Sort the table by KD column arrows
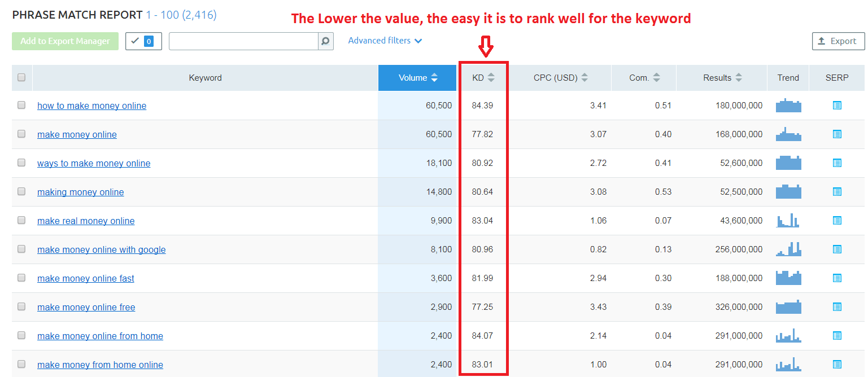 click(491, 78)
